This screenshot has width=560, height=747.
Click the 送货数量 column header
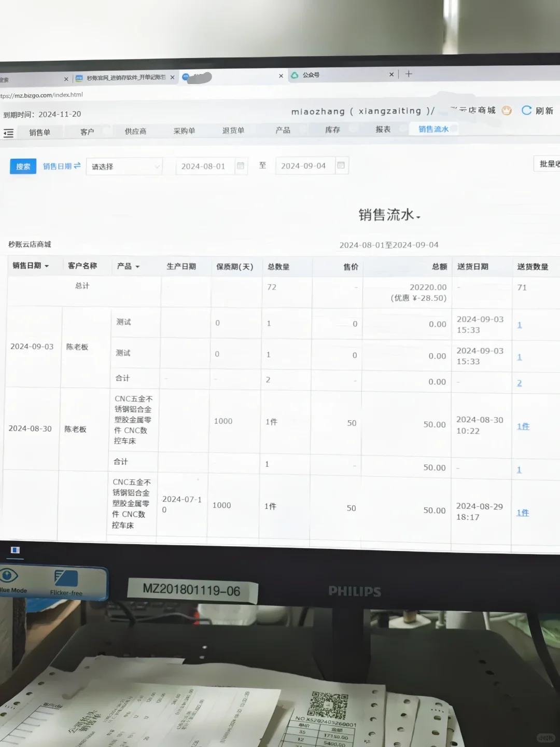(533, 266)
